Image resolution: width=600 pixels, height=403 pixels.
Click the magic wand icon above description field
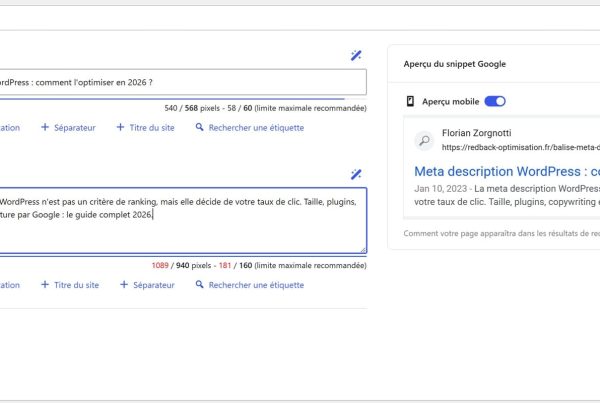[x=356, y=175]
